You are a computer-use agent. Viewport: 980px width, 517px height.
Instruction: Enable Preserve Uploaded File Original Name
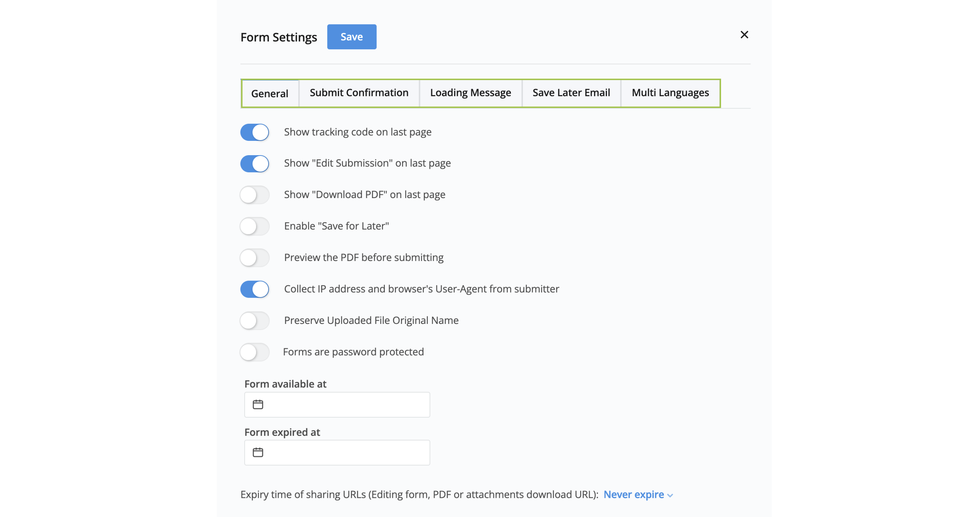pos(254,321)
